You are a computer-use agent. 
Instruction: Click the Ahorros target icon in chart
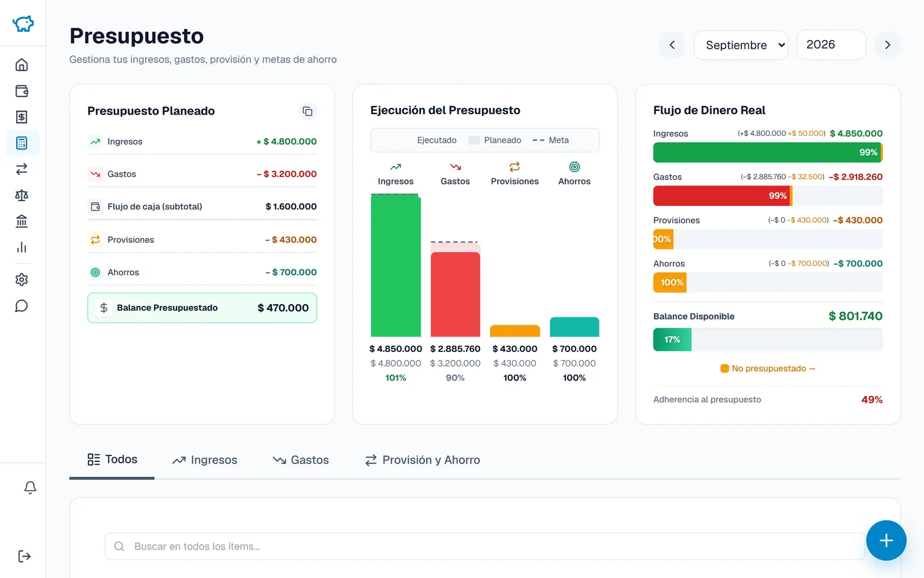tap(574, 167)
